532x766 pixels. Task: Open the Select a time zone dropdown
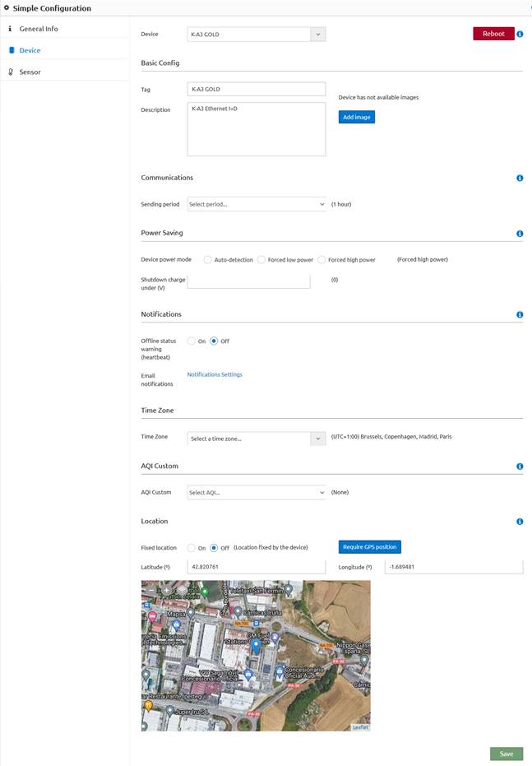[257, 439]
